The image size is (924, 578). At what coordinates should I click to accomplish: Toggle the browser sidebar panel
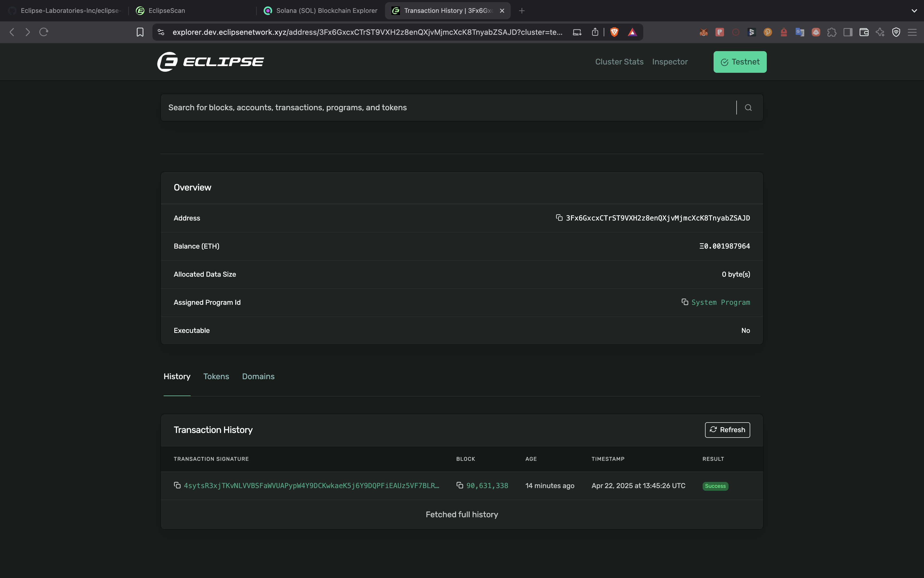click(848, 32)
